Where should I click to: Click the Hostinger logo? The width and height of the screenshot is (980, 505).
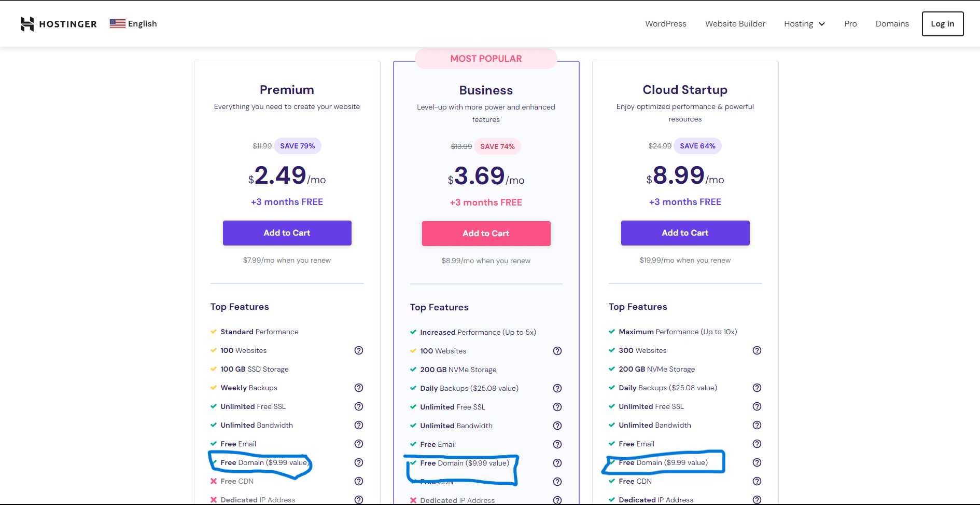[58, 23]
